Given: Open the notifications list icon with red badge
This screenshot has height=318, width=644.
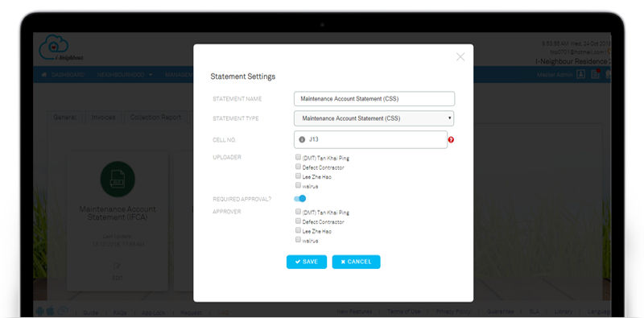Looking at the screenshot, I should (595, 74).
